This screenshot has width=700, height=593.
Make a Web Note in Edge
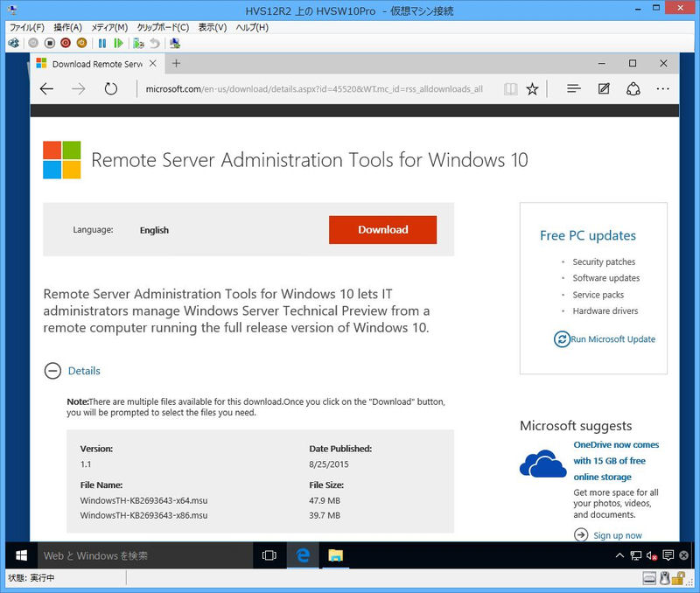tap(604, 89)
